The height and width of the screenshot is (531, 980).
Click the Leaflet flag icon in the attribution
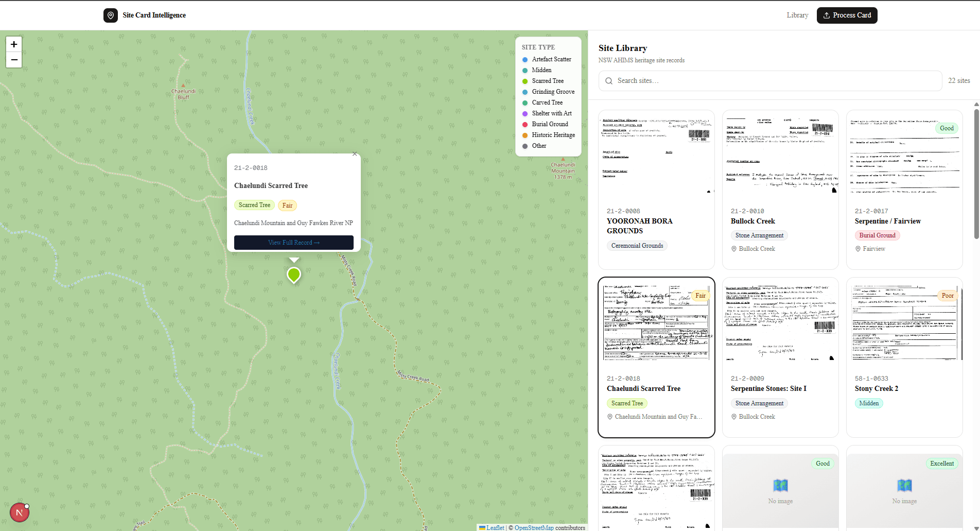tap(482, 527)
